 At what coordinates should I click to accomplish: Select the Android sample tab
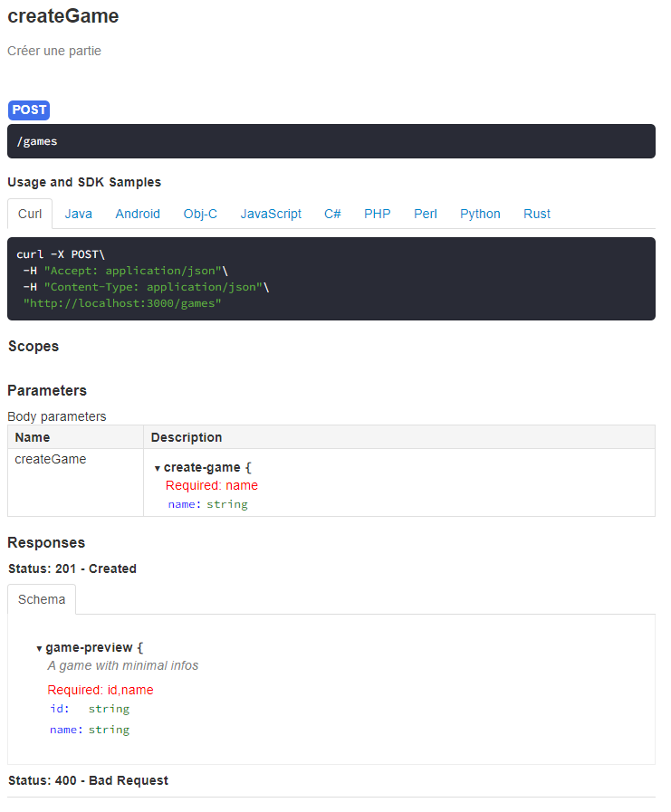tap(138, 214)
